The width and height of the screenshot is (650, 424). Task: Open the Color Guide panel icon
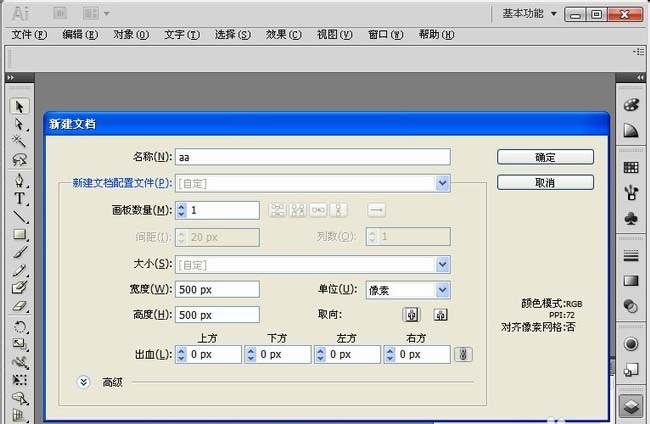pyautogui.click(x=631, y=131)
